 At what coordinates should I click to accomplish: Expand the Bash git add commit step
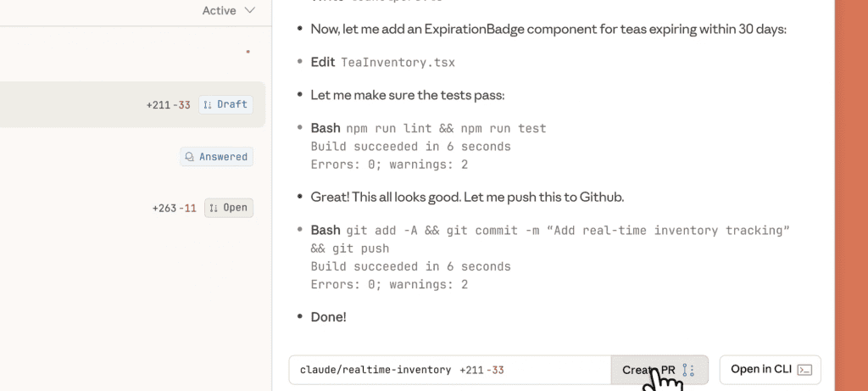point(551,230)
